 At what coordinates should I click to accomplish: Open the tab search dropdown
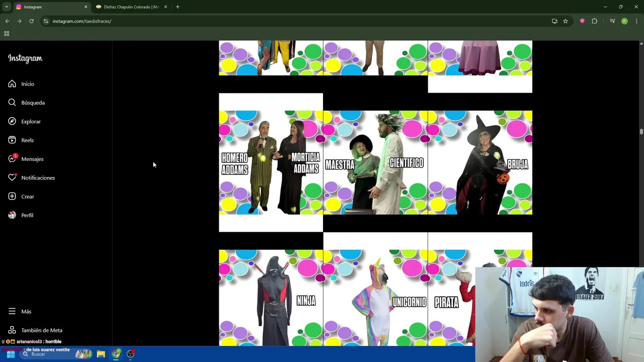pyautogui.click(x=7, y=7)
